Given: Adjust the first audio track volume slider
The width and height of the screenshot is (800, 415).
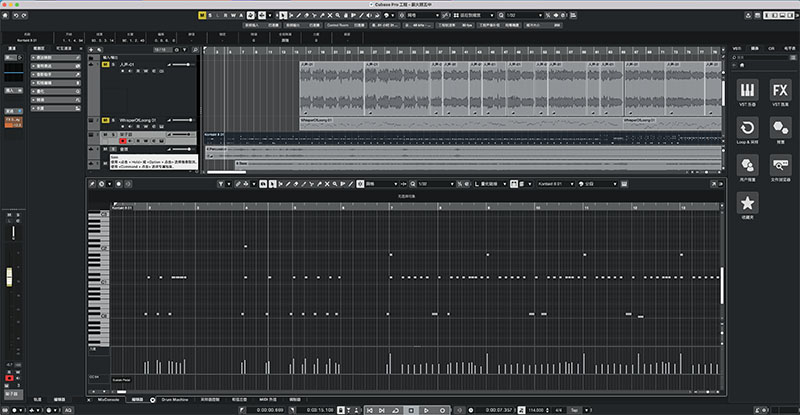Looking at the screenshot, I should [x=182, y=64].
